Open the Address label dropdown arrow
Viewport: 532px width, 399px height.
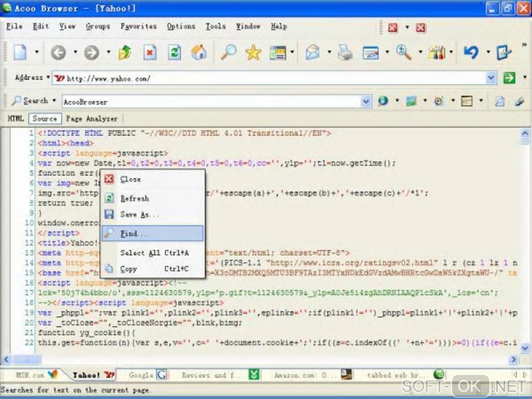48,77
